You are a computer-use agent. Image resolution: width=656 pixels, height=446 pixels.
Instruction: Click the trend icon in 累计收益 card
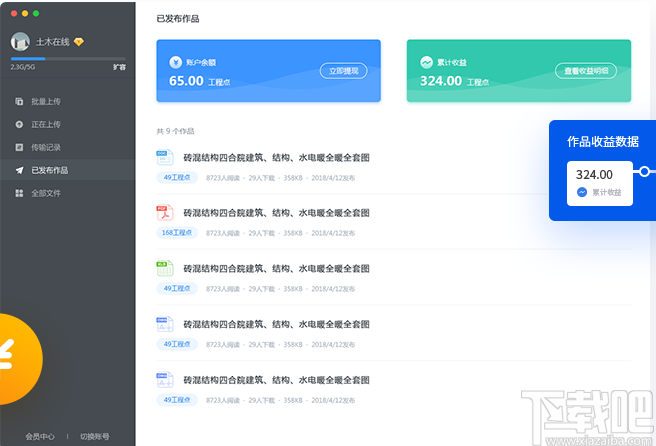(x=426, y=62)
